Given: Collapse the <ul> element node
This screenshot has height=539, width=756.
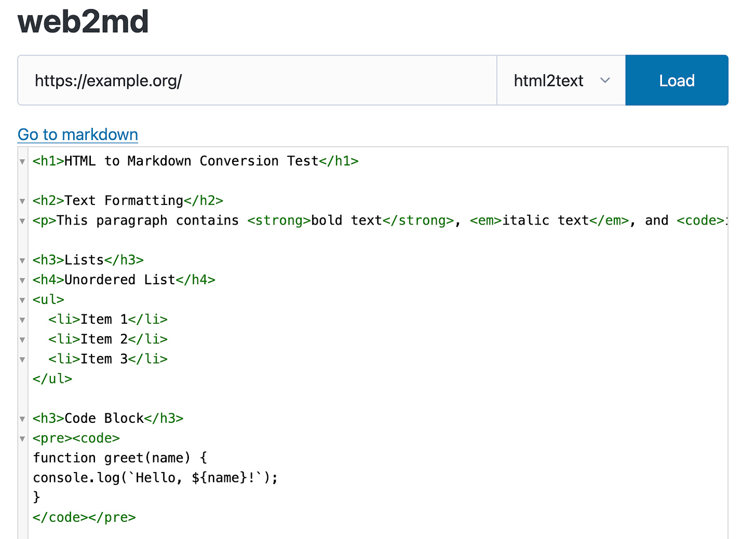Looking at the screenshot, I should (22, 300).
